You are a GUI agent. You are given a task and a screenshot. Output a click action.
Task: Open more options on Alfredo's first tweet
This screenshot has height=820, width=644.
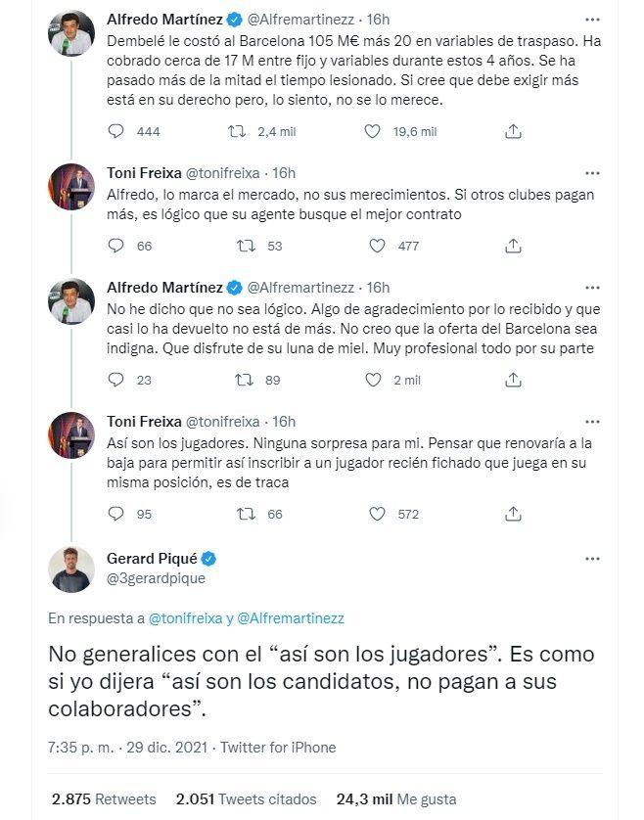(x=592, y=19)
